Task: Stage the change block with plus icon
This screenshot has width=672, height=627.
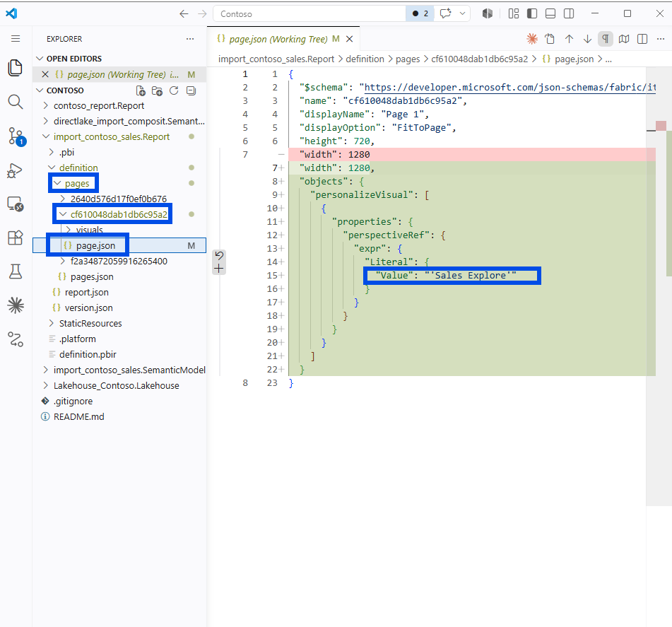Action: click(219, 269)
